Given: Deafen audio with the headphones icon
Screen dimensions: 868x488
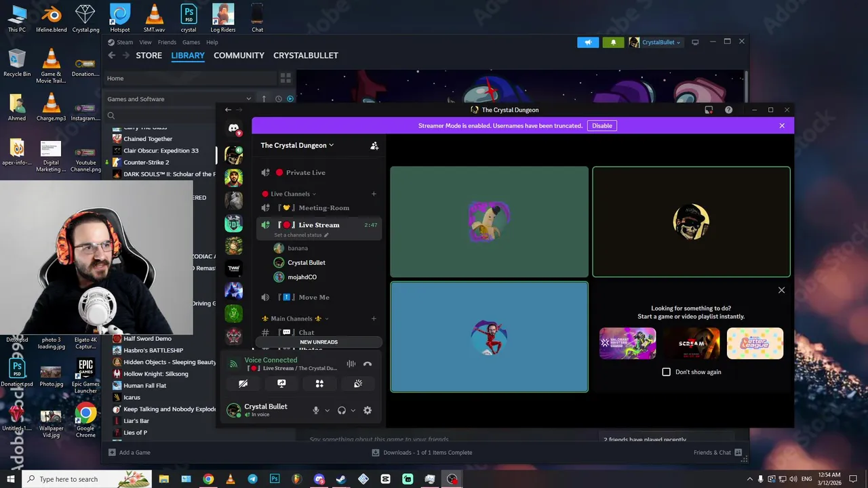Looking at the screenshot, I should (342, 410).
